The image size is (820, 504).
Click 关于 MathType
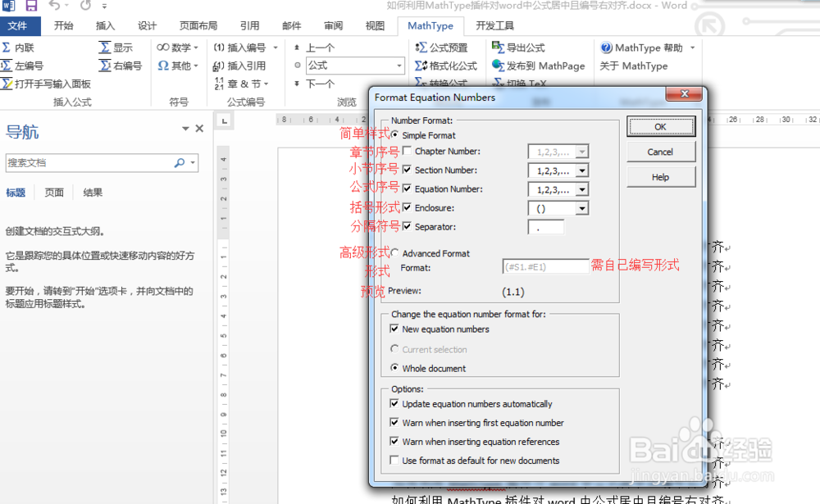click(x=634, y=66)
